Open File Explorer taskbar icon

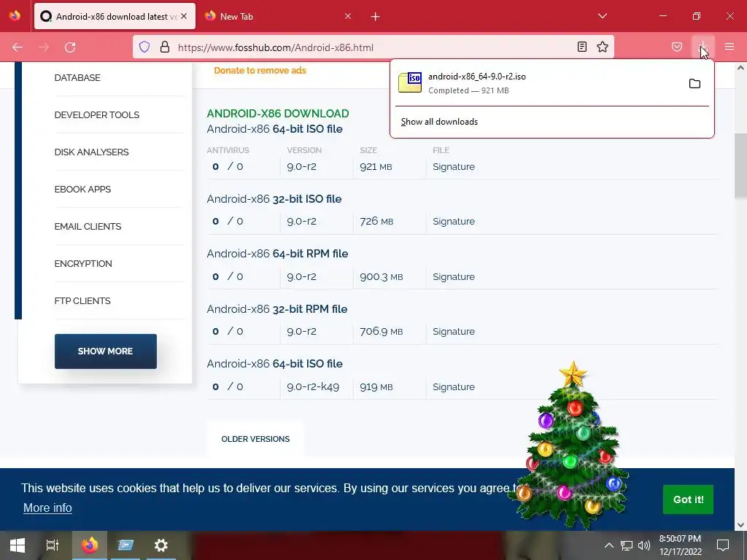pyautogui.click(x=125, y=545)
